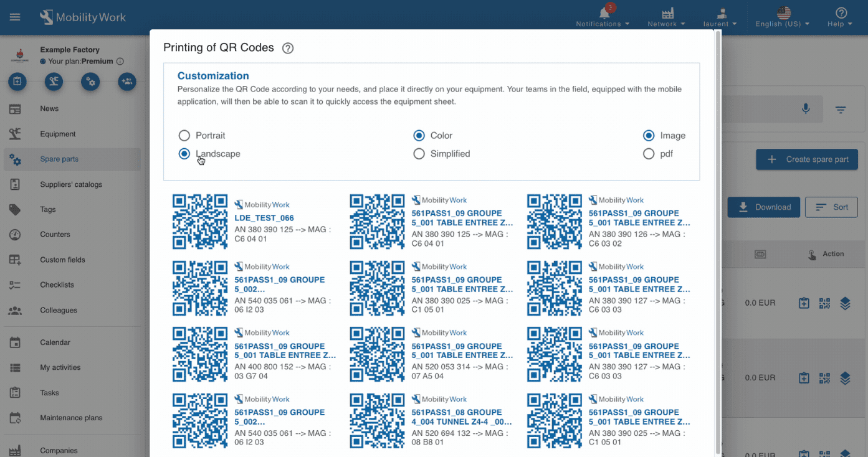
Task: Open the hamburger sidebar menu
Action: [15, 17]
